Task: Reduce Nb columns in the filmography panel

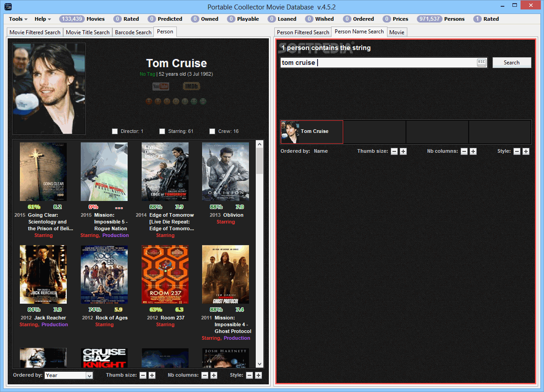Action: click(205, 375)
